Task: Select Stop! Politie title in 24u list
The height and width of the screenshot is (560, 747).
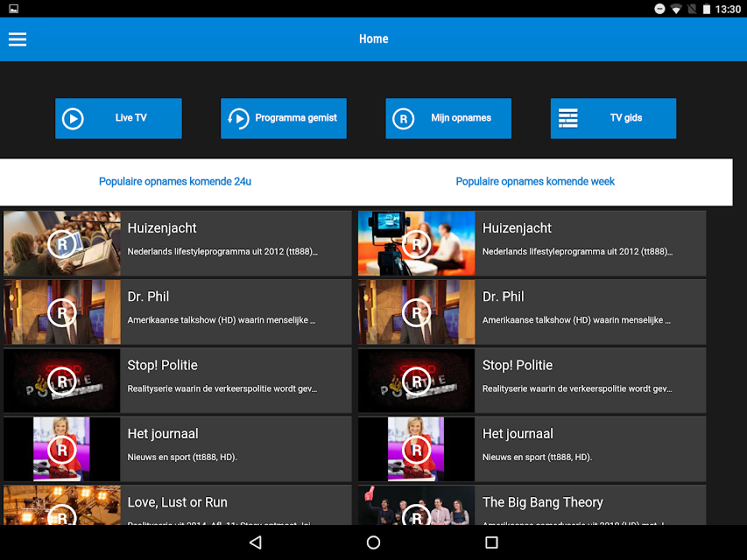Action: tap(163, 365)
